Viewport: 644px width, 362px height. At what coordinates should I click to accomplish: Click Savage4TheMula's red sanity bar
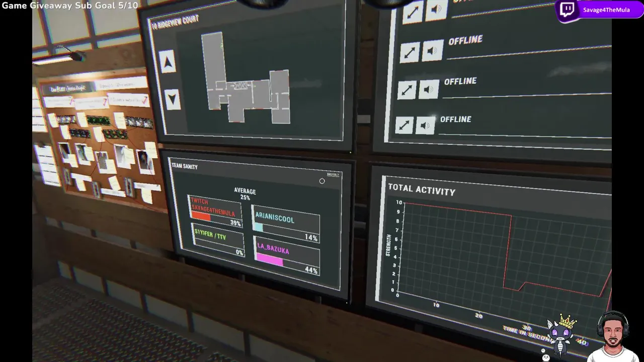point(201,216)
